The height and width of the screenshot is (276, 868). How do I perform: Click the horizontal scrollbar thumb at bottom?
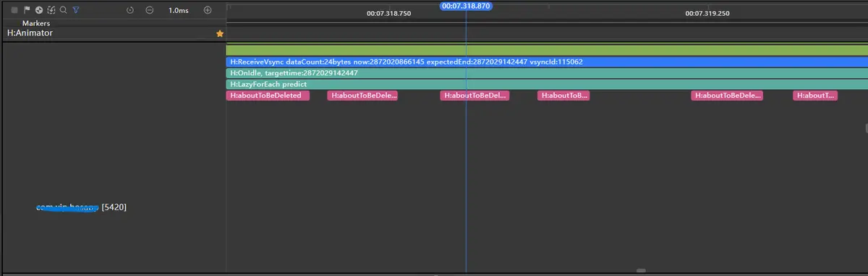point(641,272)
